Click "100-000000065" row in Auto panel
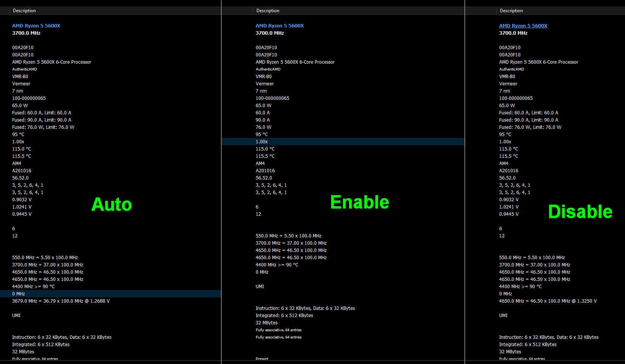625x364 pixels. [x=29, y=98]
